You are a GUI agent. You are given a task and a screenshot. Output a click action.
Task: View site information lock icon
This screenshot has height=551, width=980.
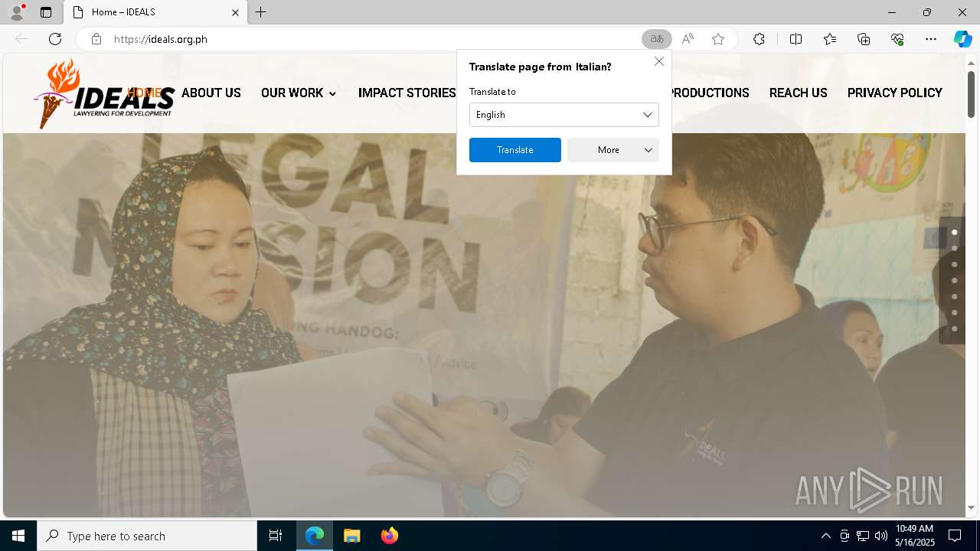pyautogui.click(x=96, y=39)
